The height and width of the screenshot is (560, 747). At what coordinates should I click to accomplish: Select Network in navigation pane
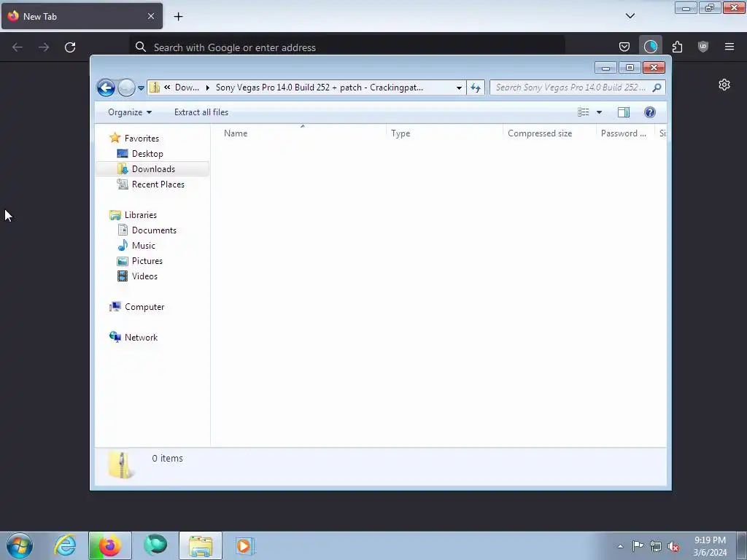point(134,338)
